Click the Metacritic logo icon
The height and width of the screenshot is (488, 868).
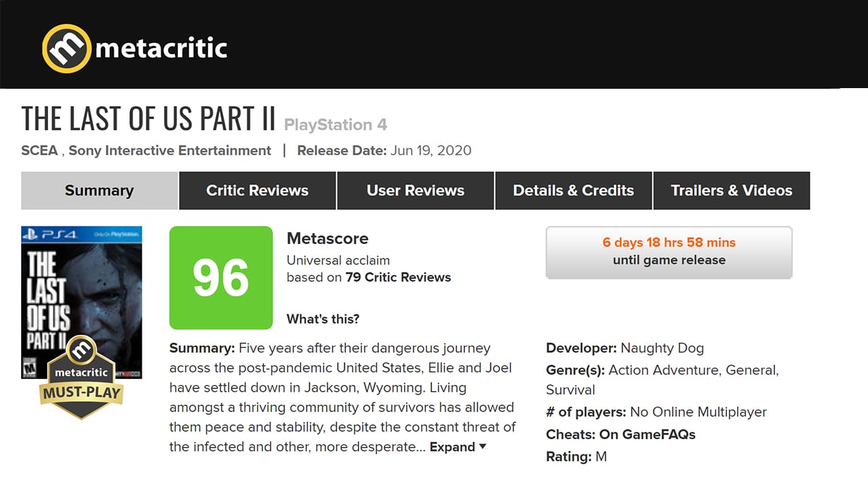point(66,49)
